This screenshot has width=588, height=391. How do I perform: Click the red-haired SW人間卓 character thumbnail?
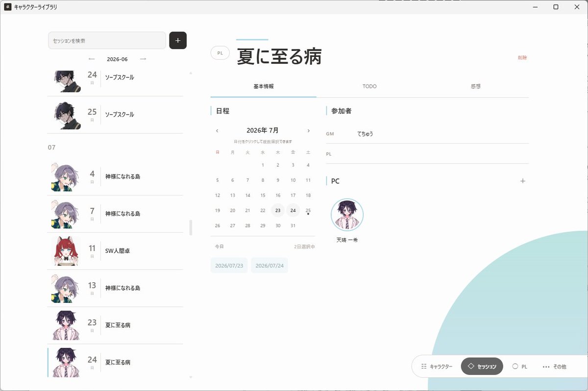pos(66,251)
